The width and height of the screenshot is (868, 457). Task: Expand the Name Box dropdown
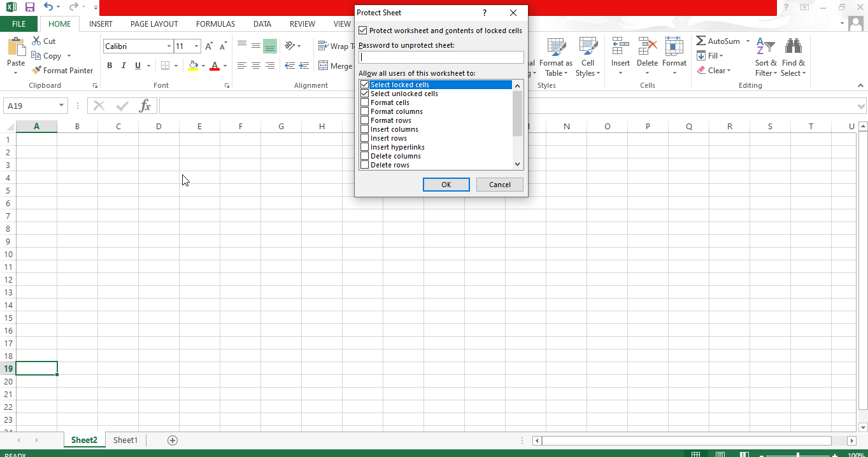tap(62, 106)
